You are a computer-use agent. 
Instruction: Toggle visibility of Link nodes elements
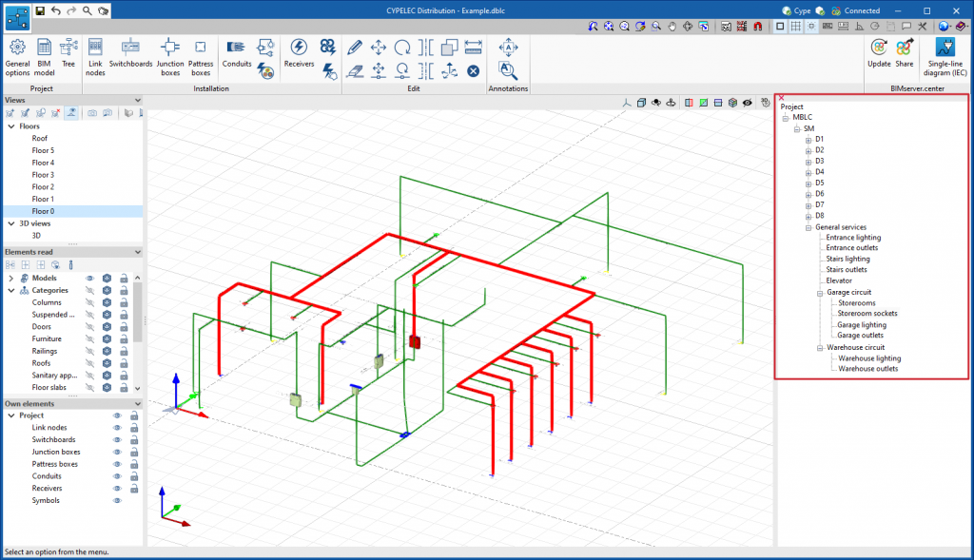coord(117,428)
